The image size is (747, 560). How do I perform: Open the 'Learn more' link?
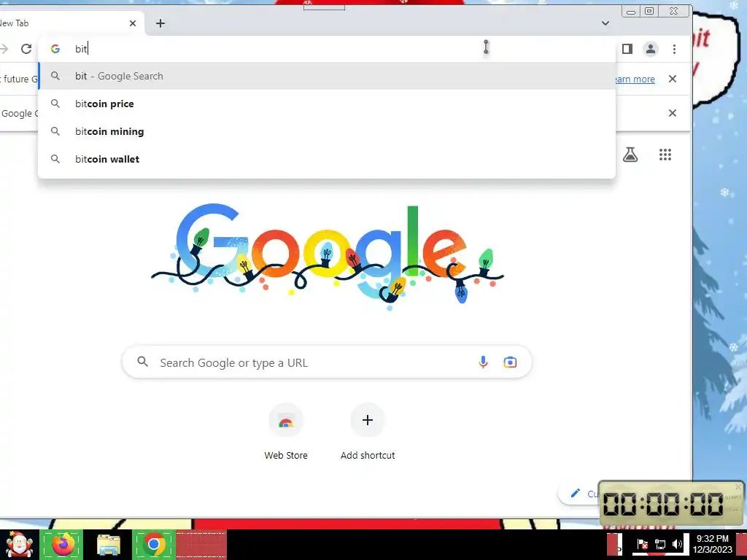point(635,79)
